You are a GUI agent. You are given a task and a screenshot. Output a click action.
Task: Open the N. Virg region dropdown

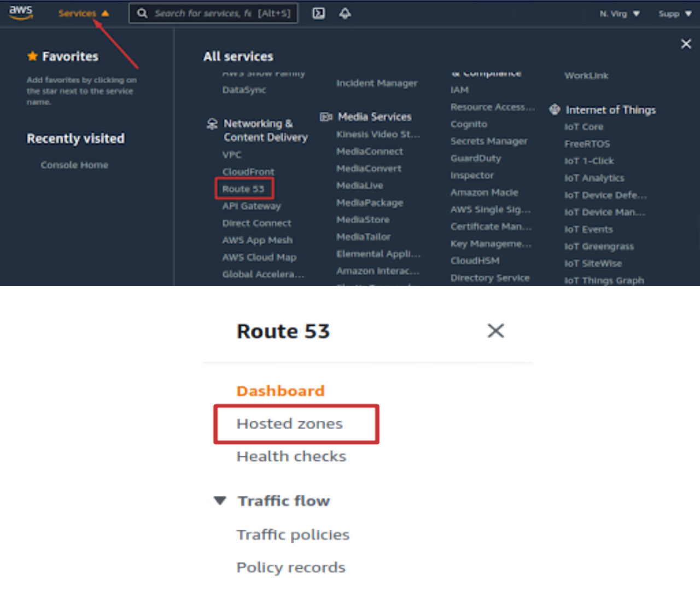[x=620, y=14]
